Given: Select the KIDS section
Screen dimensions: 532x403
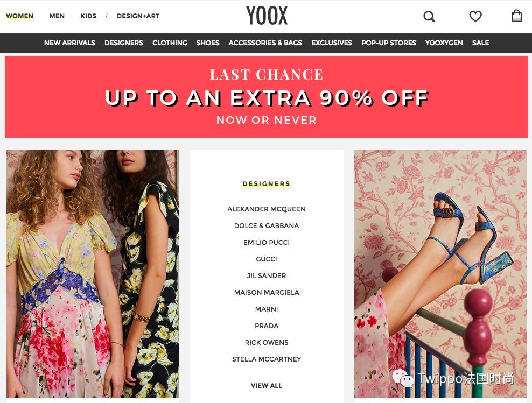Looking at the screenshot, I should 88,16.
